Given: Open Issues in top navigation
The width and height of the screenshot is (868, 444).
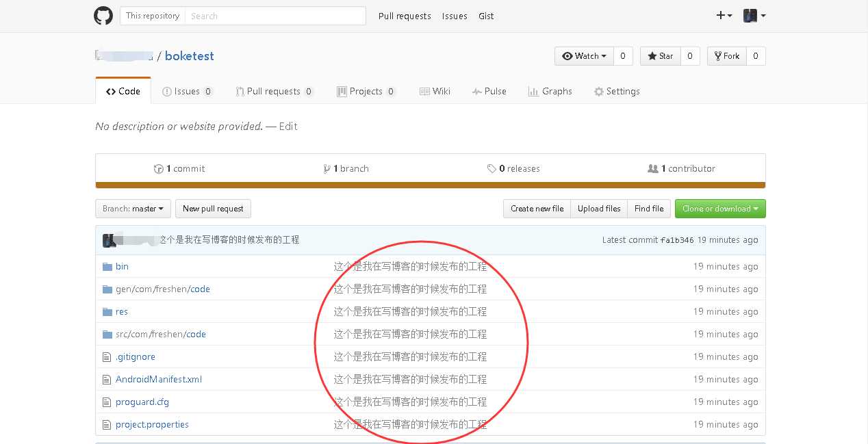Looking at the screenshot, I should click(455, 16).
